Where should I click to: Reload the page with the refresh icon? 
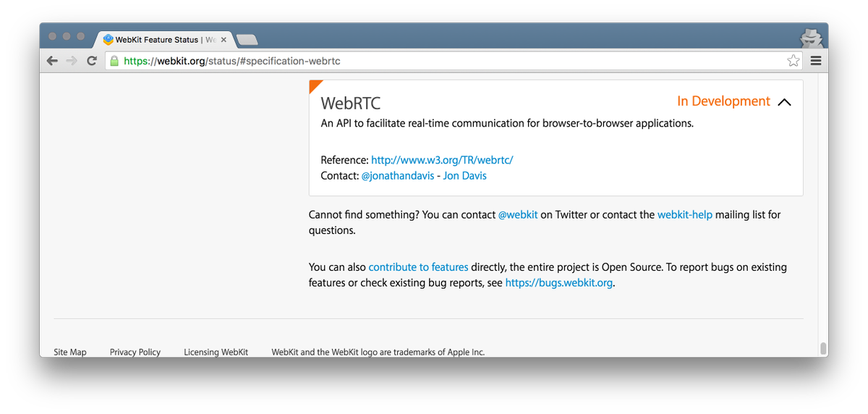pyautogui.click(x=91, y=61)
